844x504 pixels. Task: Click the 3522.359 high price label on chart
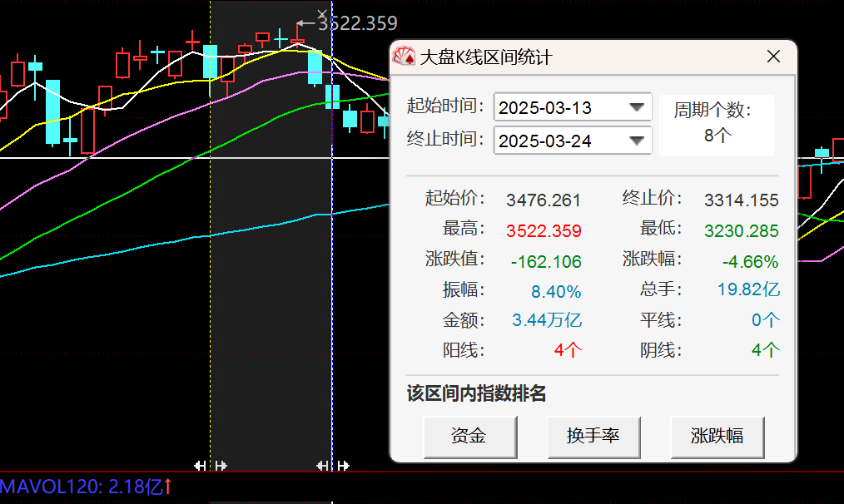click(357, 24)
